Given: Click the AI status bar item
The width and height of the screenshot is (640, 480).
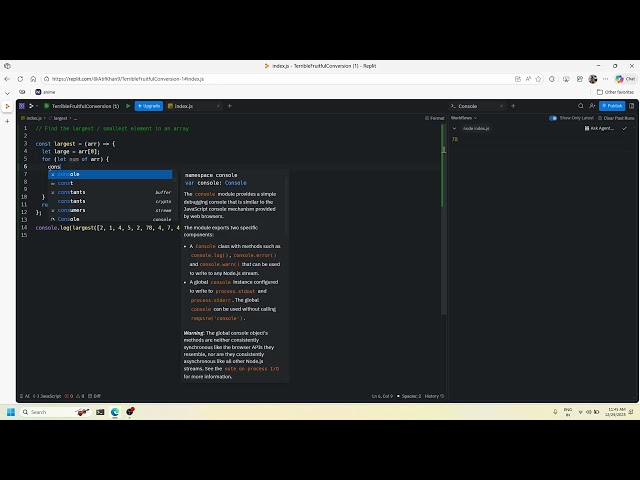Looking at the screenshot, I should (x=25, y=396).
